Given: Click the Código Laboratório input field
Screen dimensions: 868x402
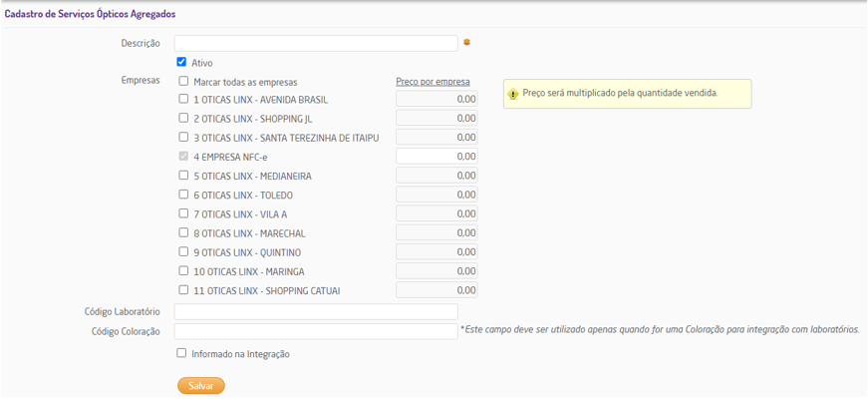Looking at the screenshot, I should (316, 311).
